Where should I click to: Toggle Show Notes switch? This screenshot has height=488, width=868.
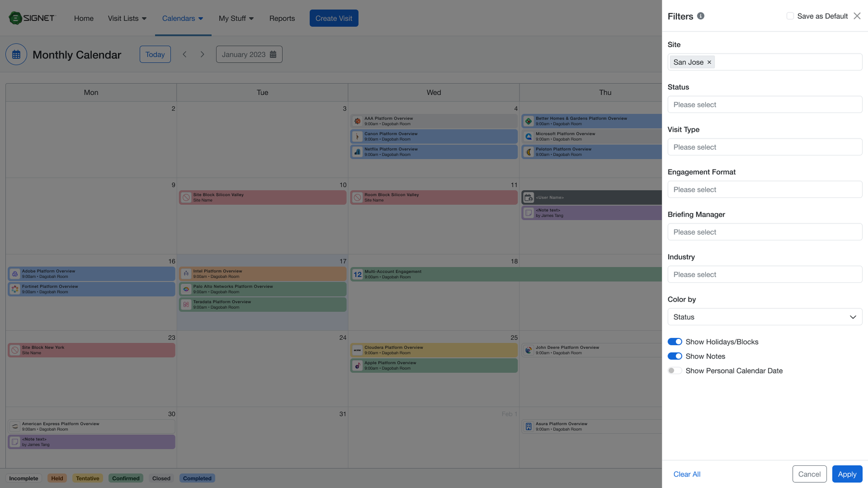coord(675,356)
